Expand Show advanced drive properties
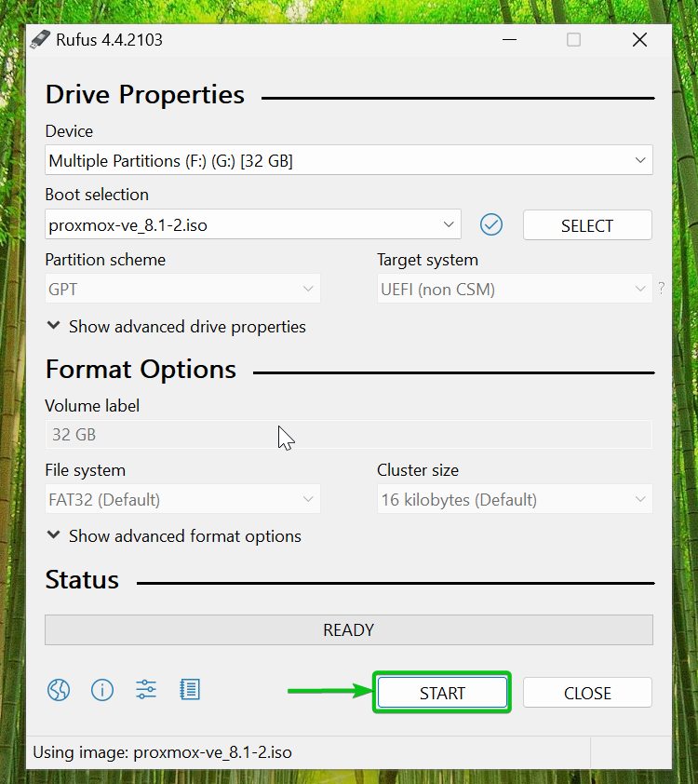698x784 pixels. coord(176,327)
